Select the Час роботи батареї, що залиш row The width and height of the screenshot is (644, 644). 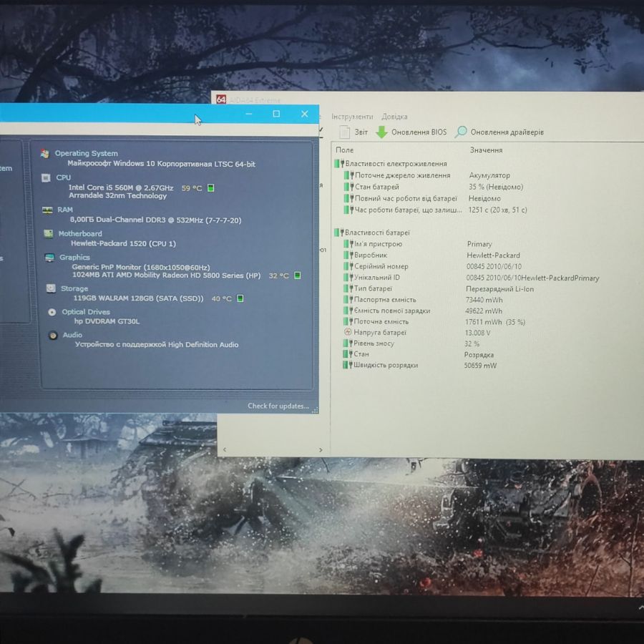[435, 210]
